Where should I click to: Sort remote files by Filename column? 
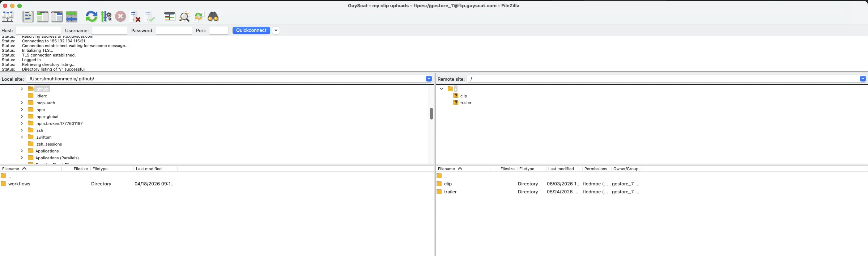[463, 169]
